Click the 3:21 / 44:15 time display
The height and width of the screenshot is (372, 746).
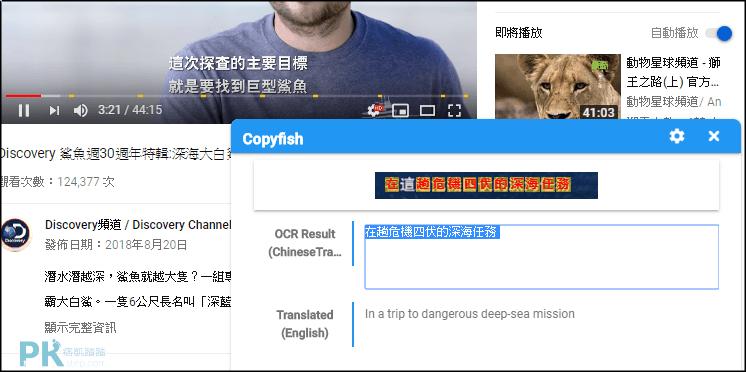point(130,110)
